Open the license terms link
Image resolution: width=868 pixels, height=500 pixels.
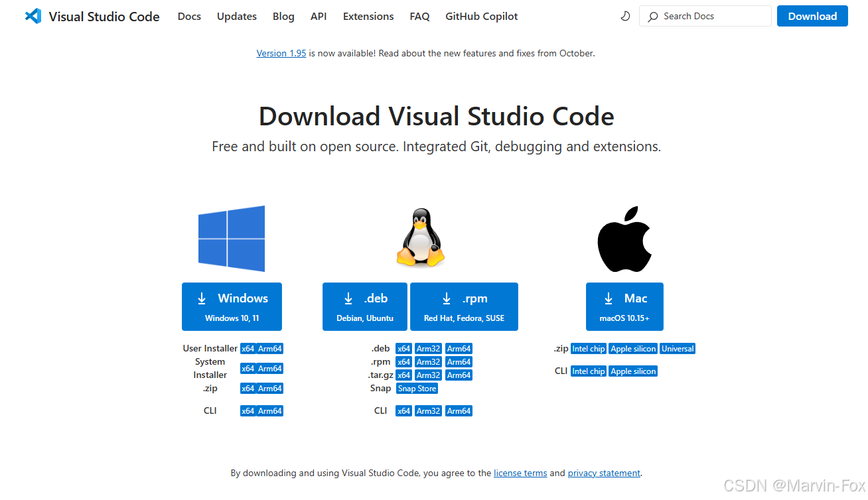520,473
